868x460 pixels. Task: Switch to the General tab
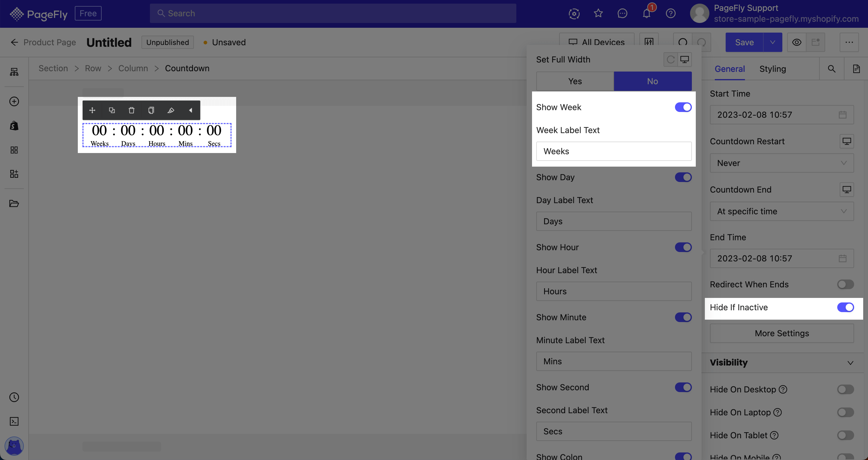(730, 69)
